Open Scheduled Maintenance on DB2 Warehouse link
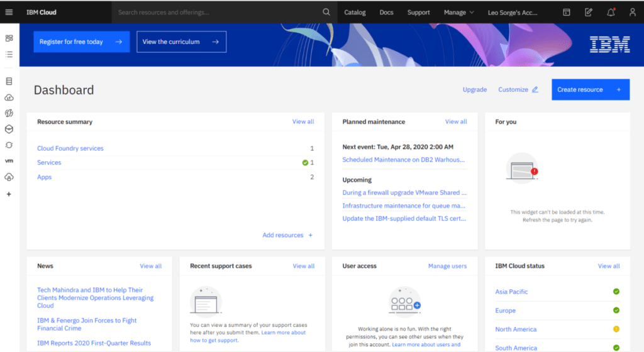Viewport: 644px width, 352px height. click(404, 160)
